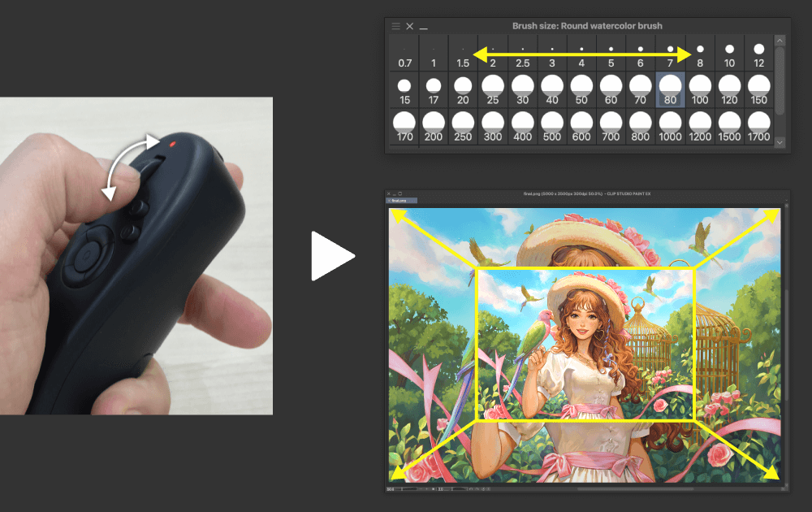Click the zoom percentage field
The image size is (812, 512).
[x=389, y=490]
